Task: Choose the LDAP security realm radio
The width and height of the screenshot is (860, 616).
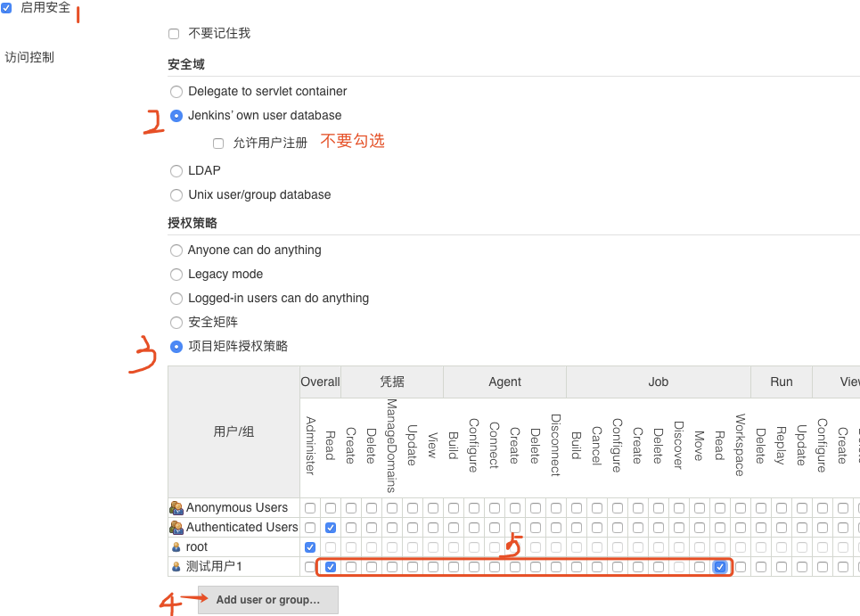Action: pos(176,171)
